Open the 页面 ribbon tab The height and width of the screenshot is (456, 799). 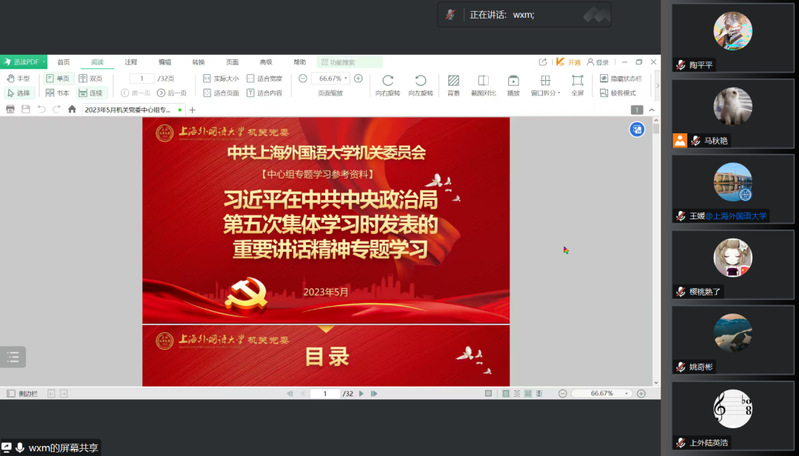232,62
